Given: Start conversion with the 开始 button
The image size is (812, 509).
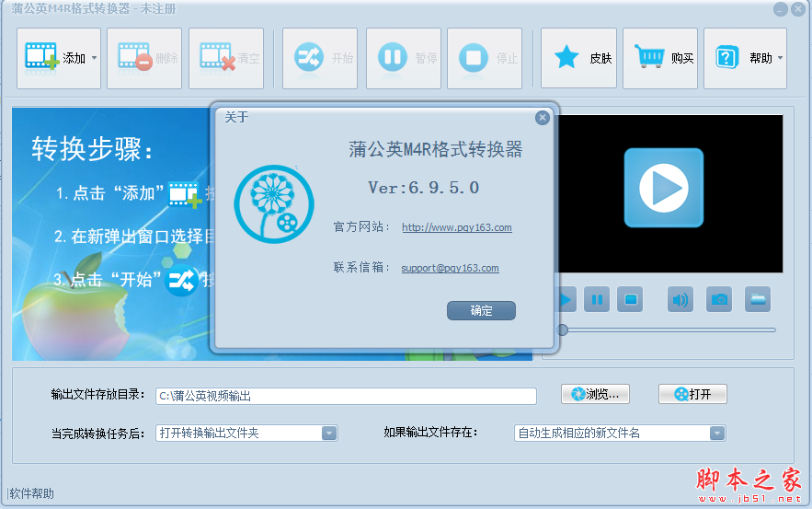Looking at the screenshot, I should tap(320, 58).
